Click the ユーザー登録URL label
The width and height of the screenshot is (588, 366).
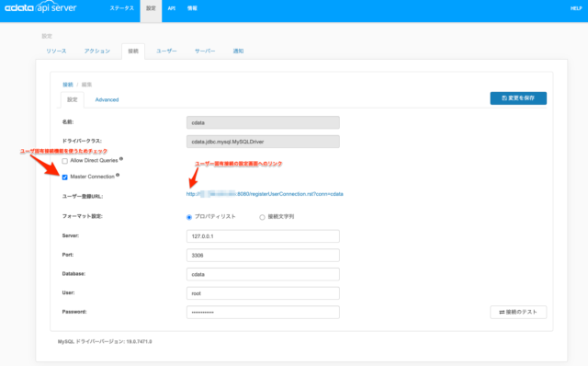[82, 196]
